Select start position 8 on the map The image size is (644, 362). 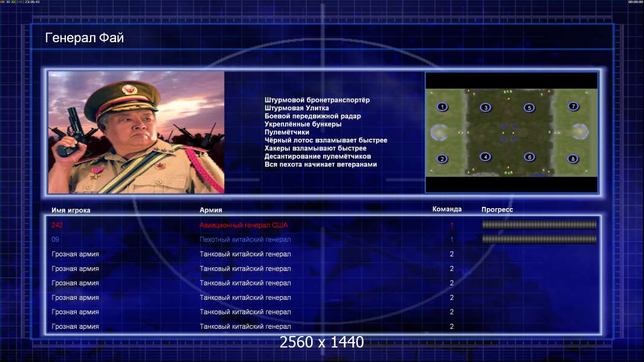[x=573, y=159]
